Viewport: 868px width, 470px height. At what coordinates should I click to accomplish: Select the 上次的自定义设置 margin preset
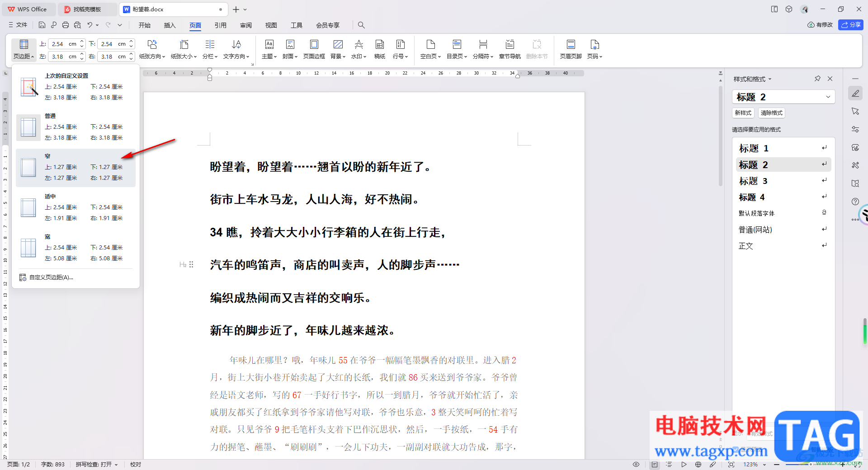[x=75, y=87]
